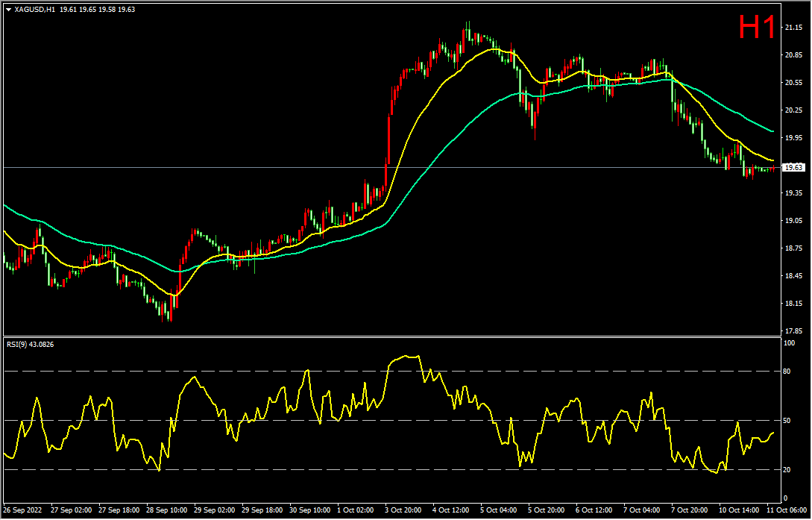The width and height of the screenshot is (812, 520).
Task: Open the chart menu triangle beside XAGUSD
Action: (x=9, y=9)
